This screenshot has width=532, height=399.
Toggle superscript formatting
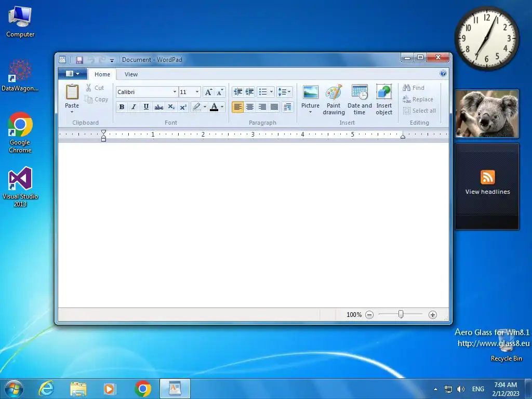(183, 107)
